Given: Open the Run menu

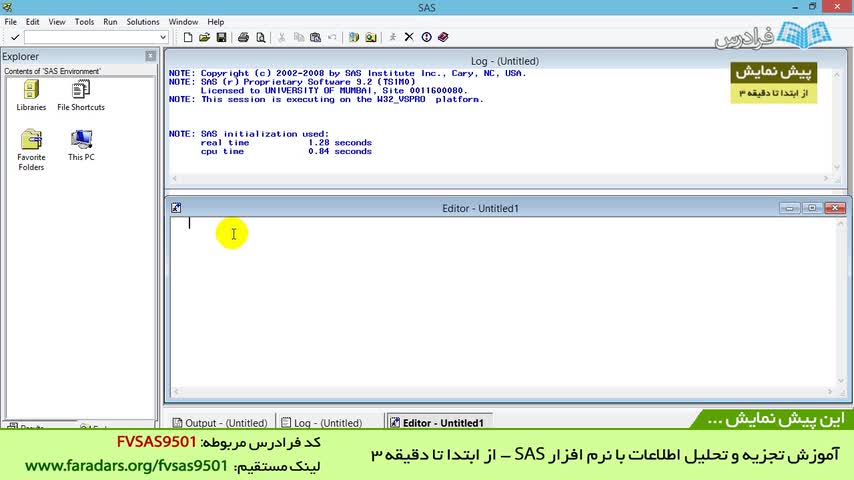Looking at the screenshot, I should [x=110, y=22].
